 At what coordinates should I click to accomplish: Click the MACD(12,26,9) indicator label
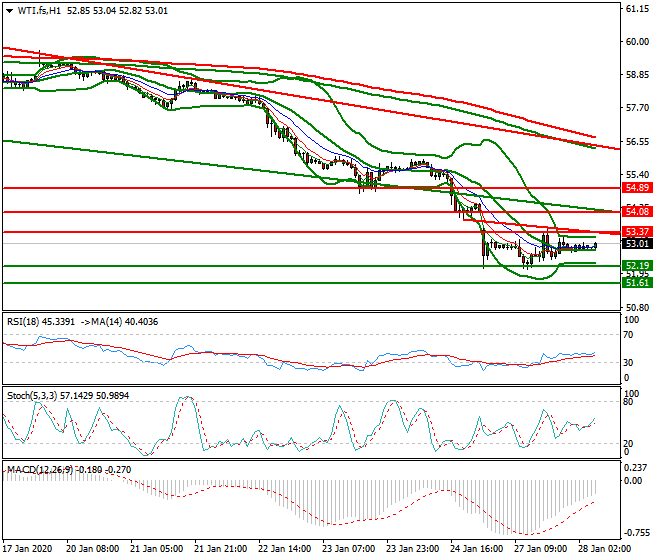[40, 469]
